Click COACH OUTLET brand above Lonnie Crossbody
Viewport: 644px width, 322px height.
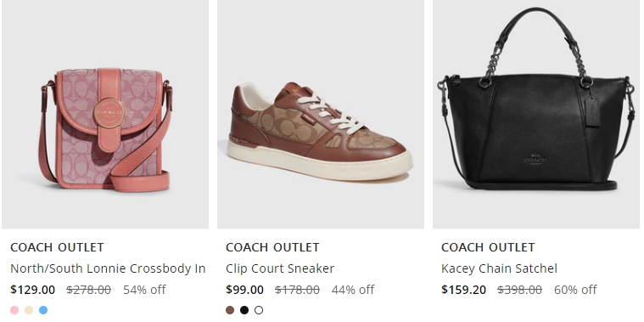tap(57, 247)
